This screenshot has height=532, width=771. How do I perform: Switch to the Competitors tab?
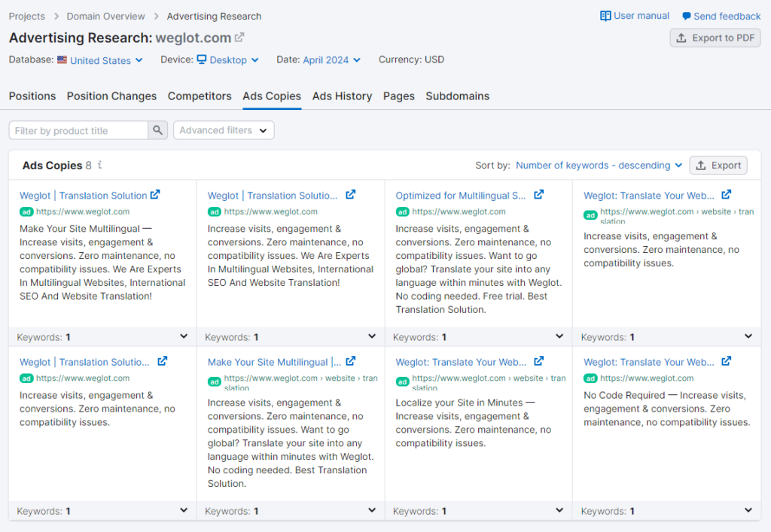point(200,96)
